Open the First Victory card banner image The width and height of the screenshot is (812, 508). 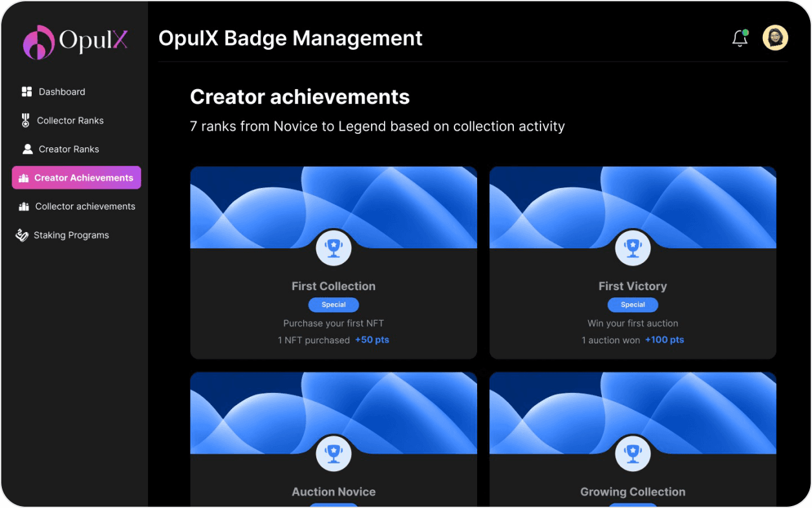pyautogui.click(x=633, y=207)
